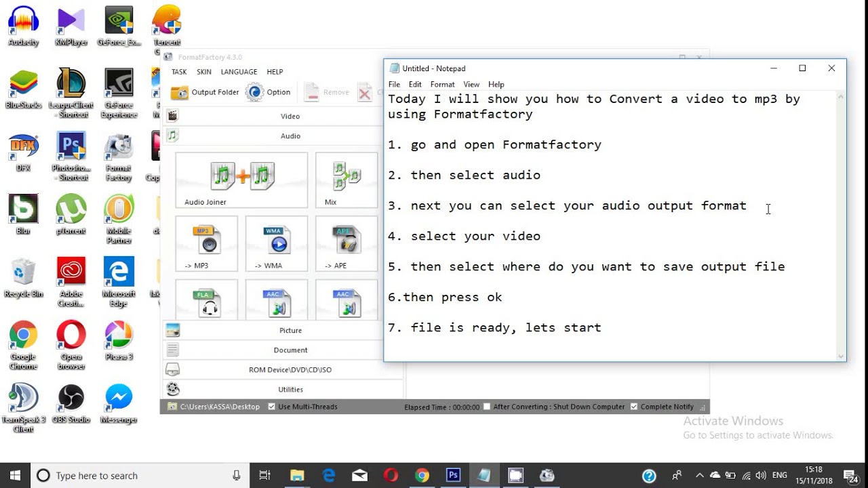Enable After Converting: Shut Down Computer checkbox

point(487,407)
